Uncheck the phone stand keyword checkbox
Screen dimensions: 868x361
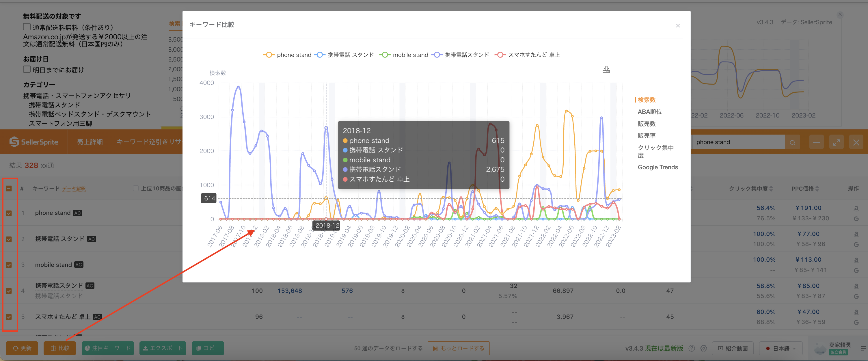click(9, 213)
